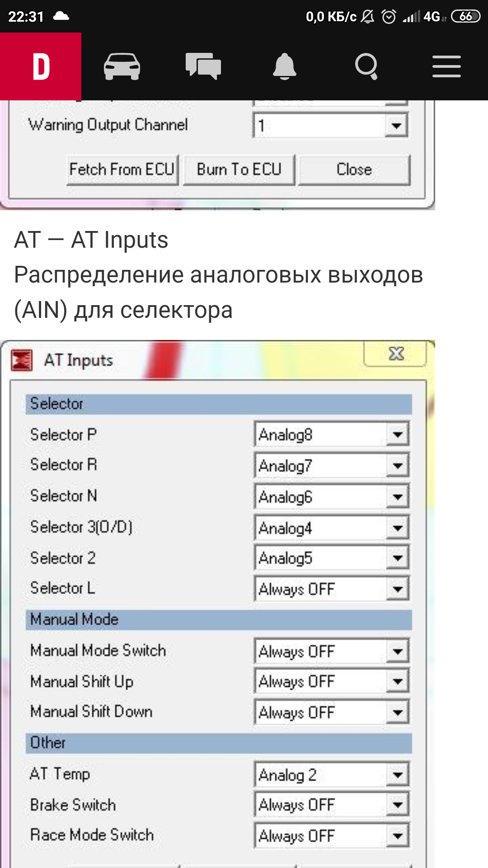The width and height of the screenshot is (488, 868).
Task: Tap the alarm clock status icon
Action: point(389,17)
